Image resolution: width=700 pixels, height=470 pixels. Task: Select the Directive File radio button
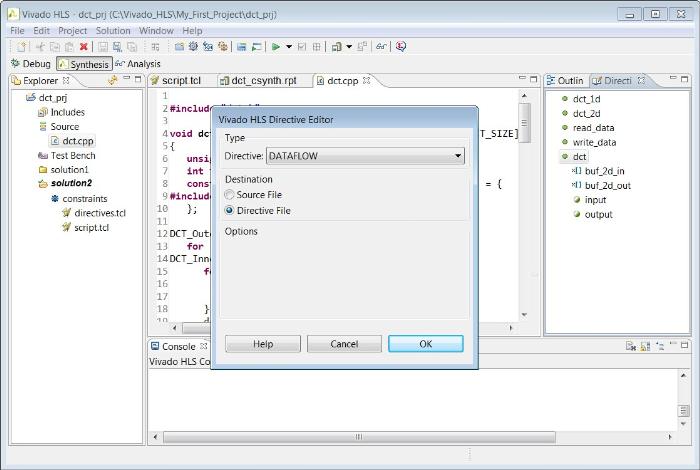tap(231, 211)
